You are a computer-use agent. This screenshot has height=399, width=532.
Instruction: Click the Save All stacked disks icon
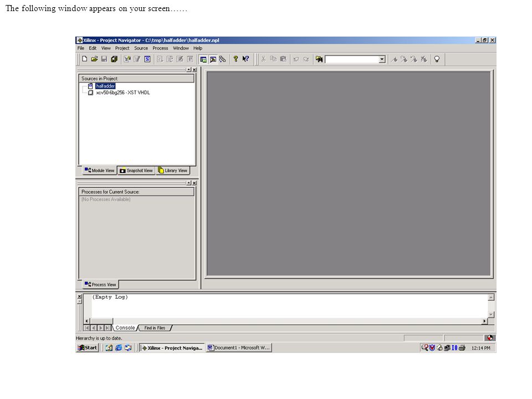[x=114, y=59]
